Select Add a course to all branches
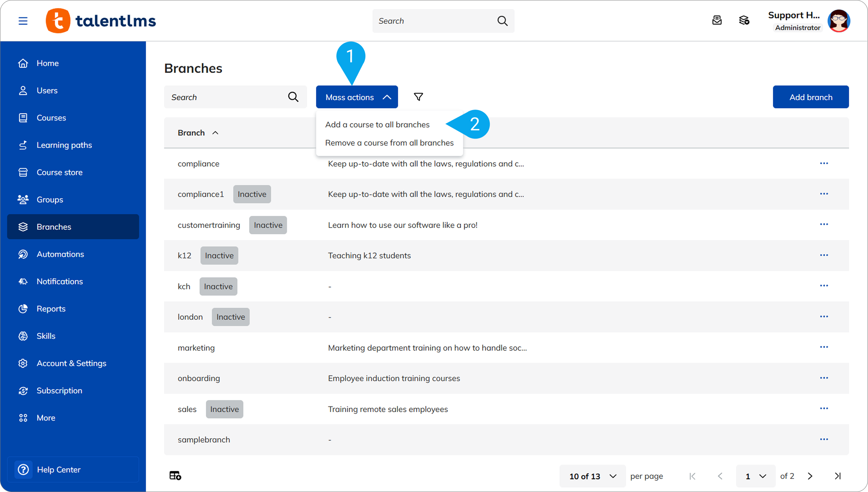 [x=377, y=125]
